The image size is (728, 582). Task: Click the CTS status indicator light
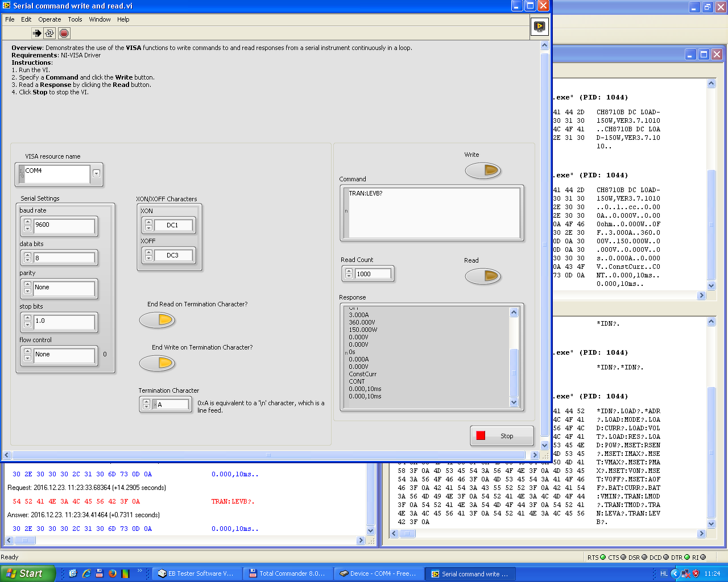(623, 558)
